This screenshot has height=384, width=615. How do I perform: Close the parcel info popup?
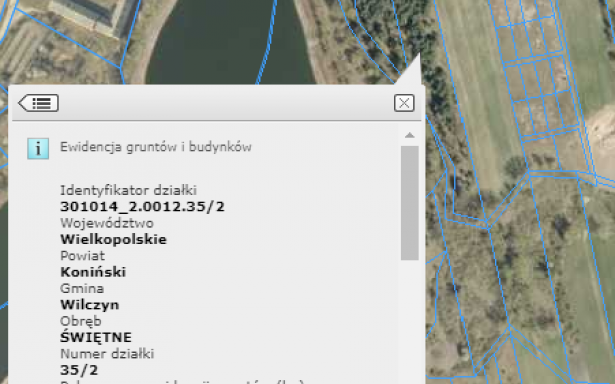coord(404,103)
